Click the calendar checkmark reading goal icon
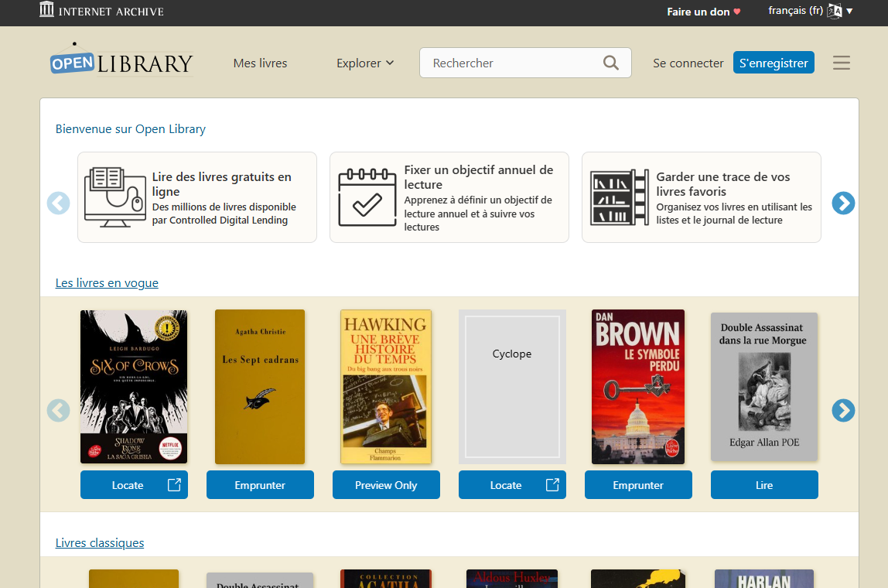The width and height of the screenshot is (888, 588). pos(367,197)
